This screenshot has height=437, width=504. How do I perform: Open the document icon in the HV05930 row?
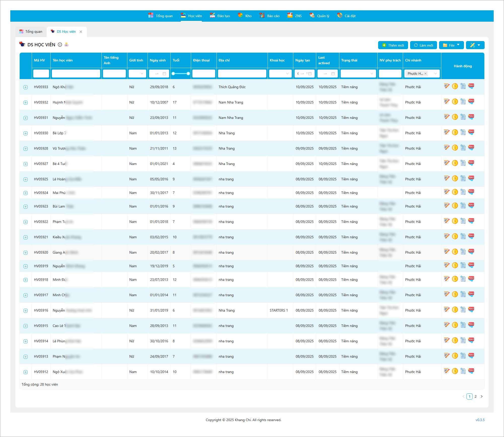[x=463, y=132]
